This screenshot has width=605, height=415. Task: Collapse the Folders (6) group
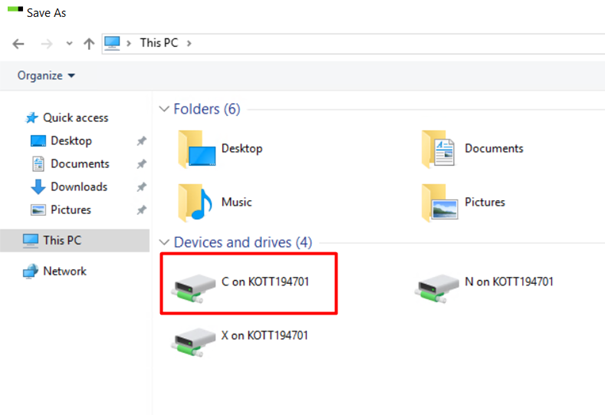(x=164, y=109)
